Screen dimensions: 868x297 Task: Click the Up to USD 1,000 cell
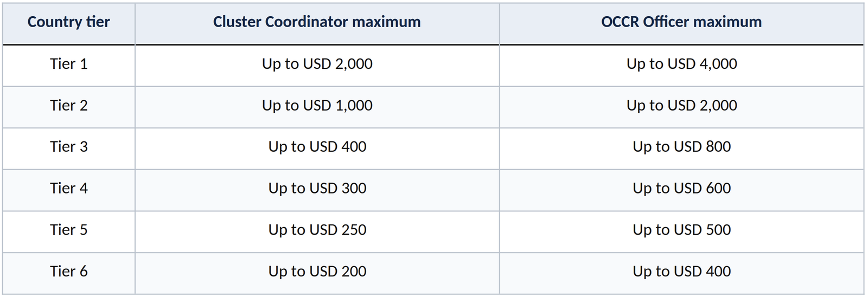317,106
